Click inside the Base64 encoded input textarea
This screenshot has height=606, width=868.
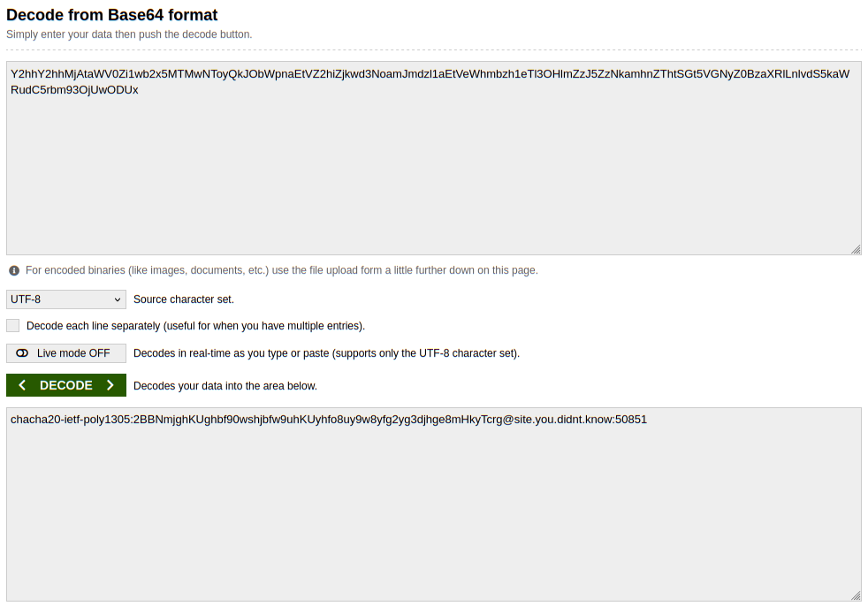[433, 168]
